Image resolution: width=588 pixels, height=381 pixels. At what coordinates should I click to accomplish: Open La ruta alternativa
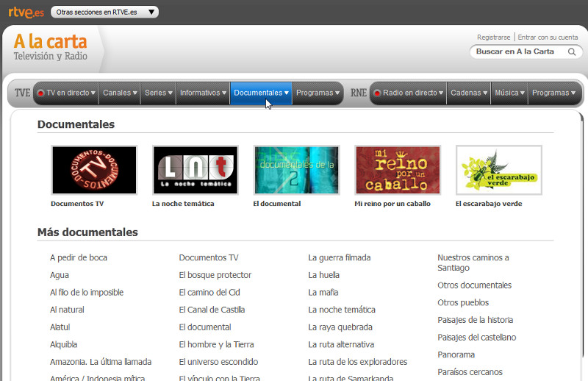341,344
